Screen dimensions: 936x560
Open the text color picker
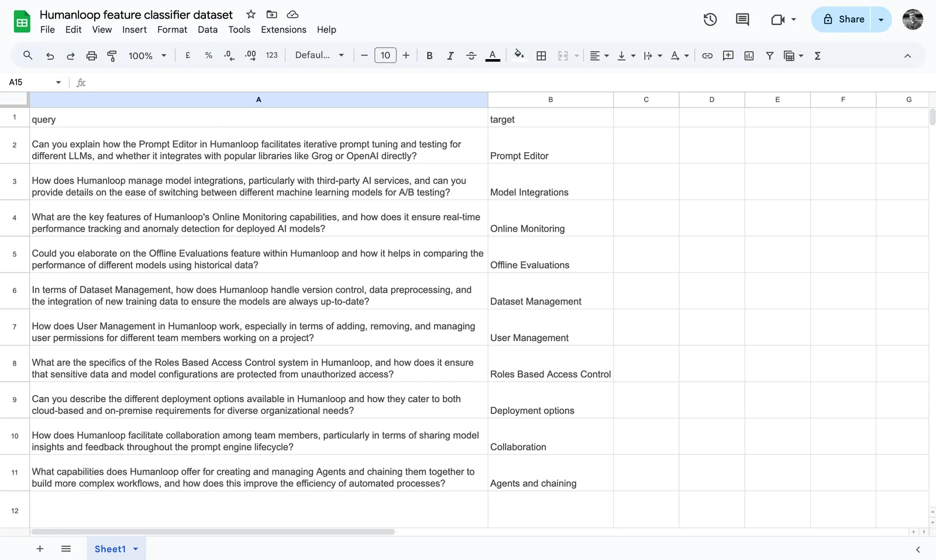tap(493, 56)
